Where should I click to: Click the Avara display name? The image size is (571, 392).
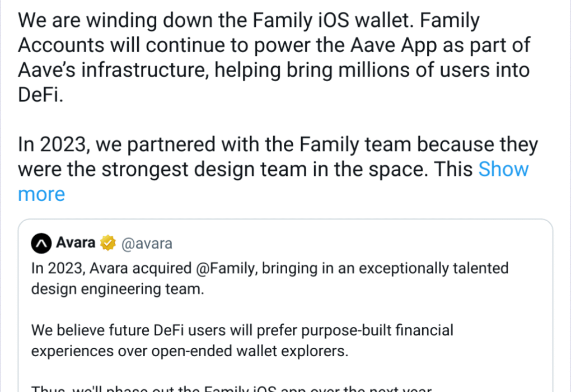coord(74,242)
